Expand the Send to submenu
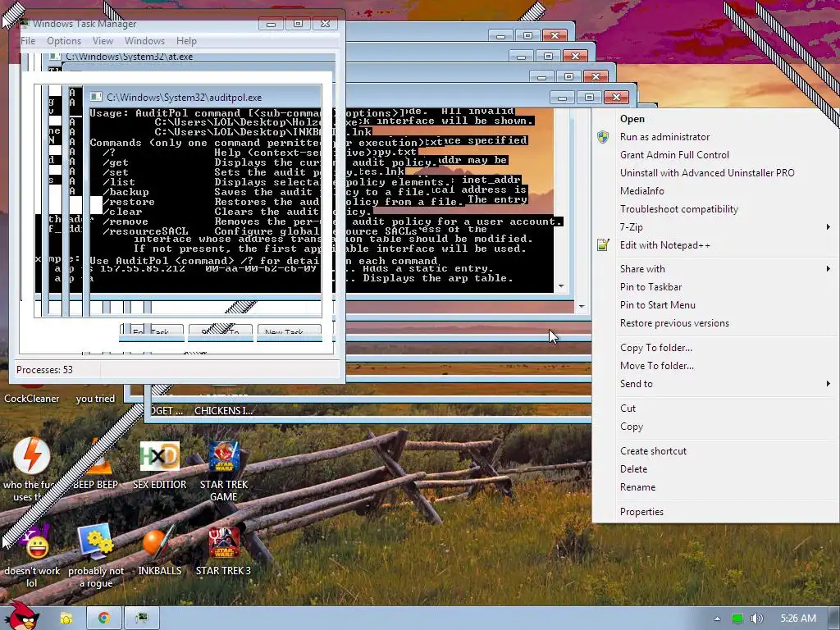Image resolution: width=840 pixels, height=630 pixels. tap(715, 384)
